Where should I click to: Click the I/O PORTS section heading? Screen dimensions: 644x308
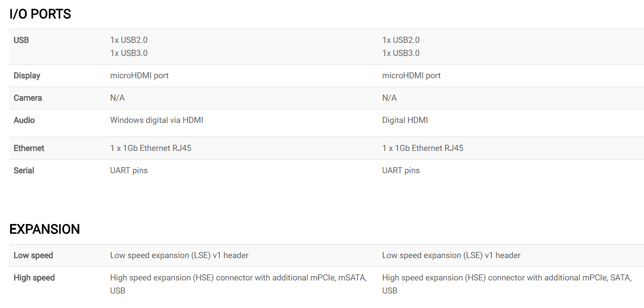pyautogui.click(x=40, y=14)
